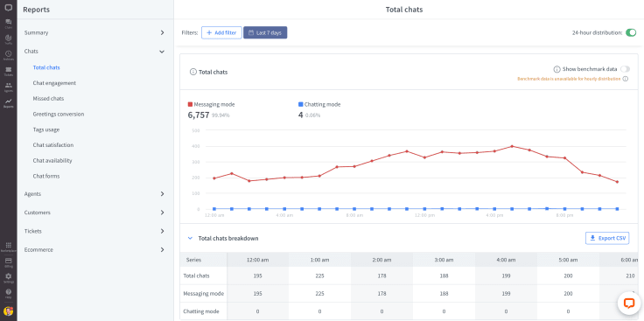
Task: Collapse the Chats reports section
Action: (x=94, y=52)
